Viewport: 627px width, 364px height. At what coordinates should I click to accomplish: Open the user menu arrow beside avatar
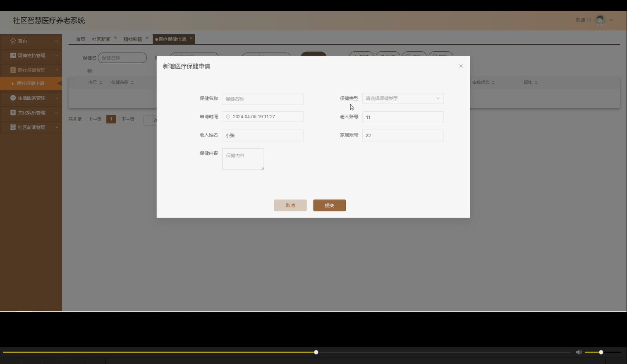click(611, 20)
